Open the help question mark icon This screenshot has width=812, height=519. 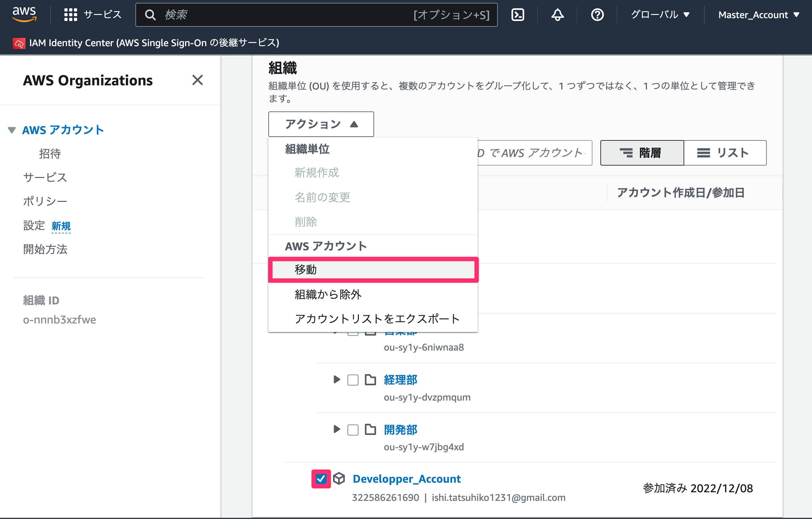click(x=597, y=15)
